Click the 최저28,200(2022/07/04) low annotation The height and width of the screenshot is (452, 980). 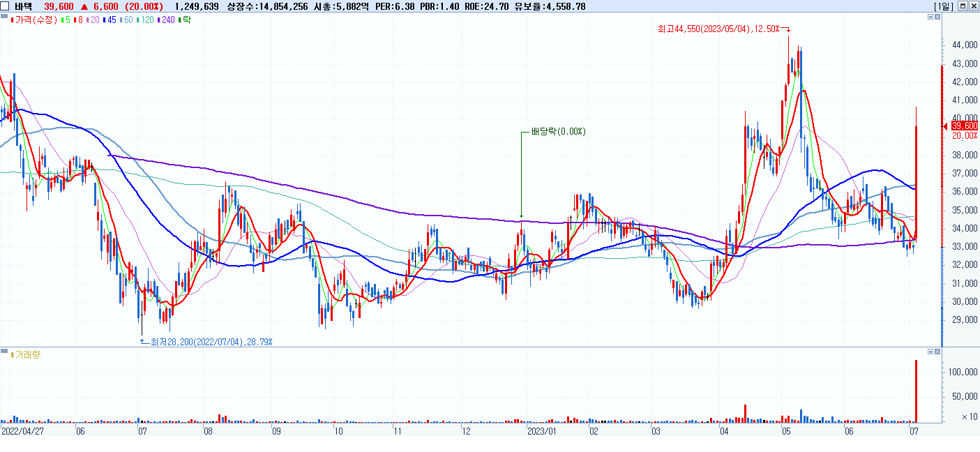pos(211,342)
